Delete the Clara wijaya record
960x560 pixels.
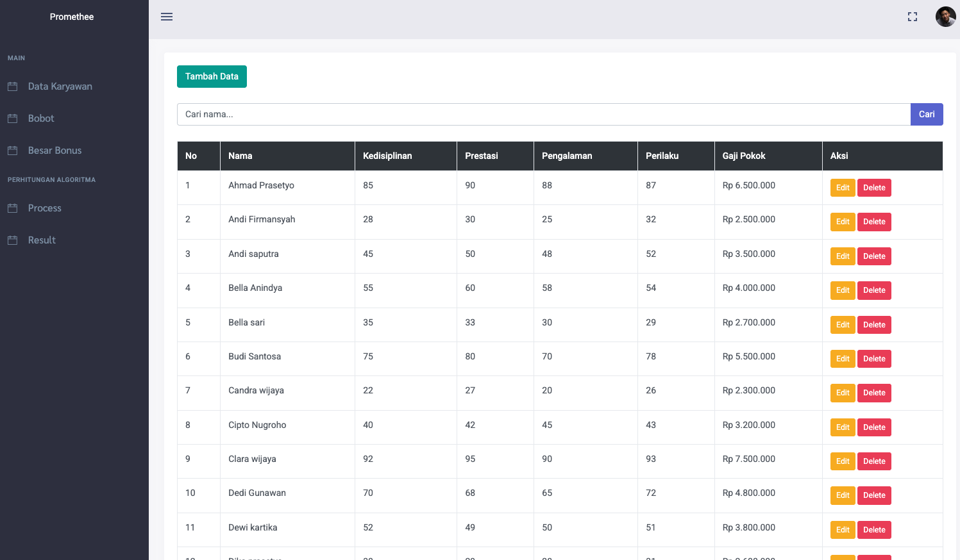(873, 461)
